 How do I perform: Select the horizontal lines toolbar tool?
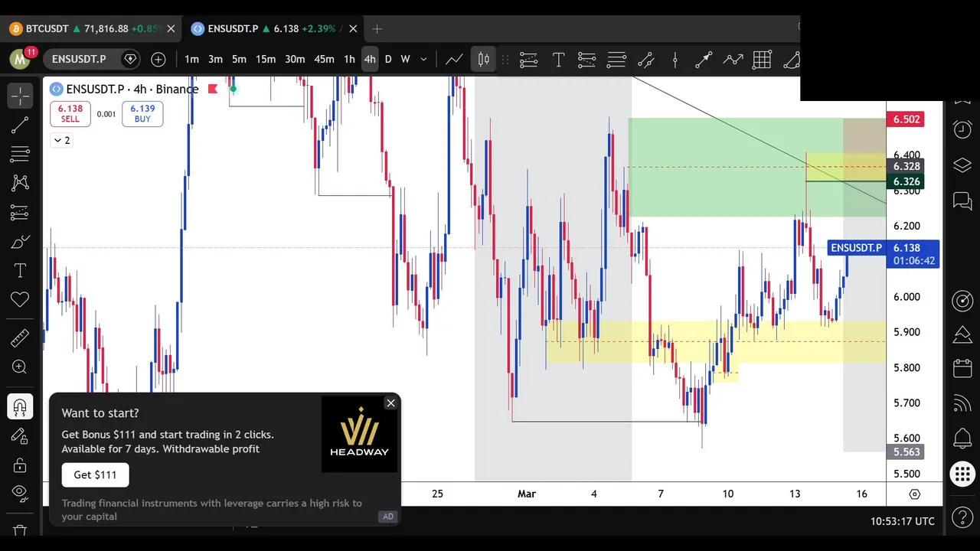click(616, 59)
